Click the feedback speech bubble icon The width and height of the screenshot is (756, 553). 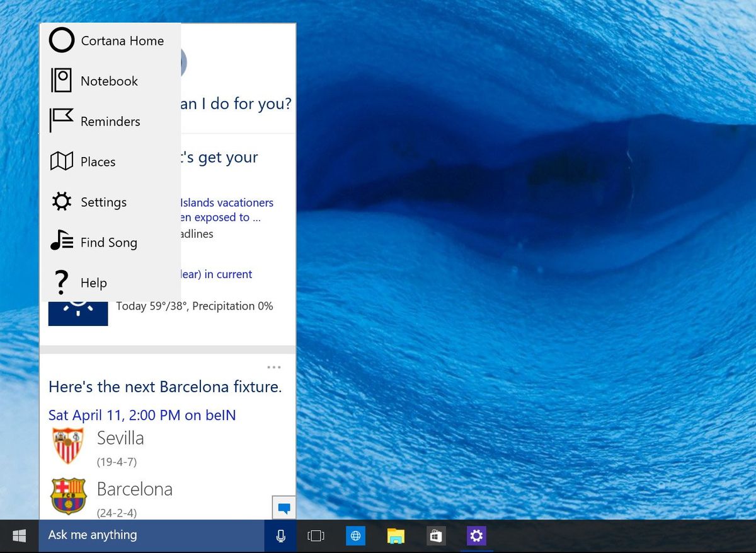tap(283, 507)
